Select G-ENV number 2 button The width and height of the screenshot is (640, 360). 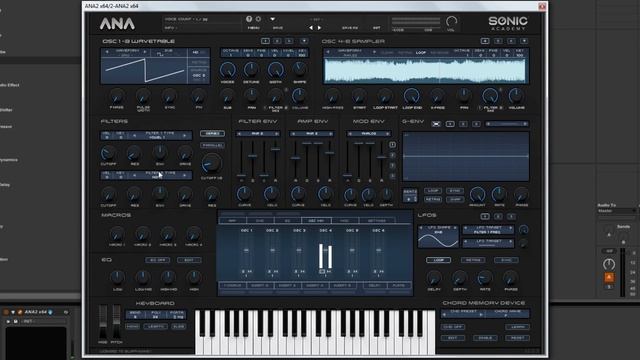pos(463,124)
